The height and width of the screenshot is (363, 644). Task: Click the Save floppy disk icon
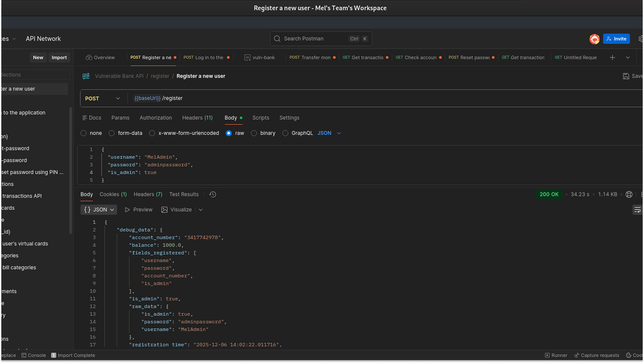(x=626, y=76)
